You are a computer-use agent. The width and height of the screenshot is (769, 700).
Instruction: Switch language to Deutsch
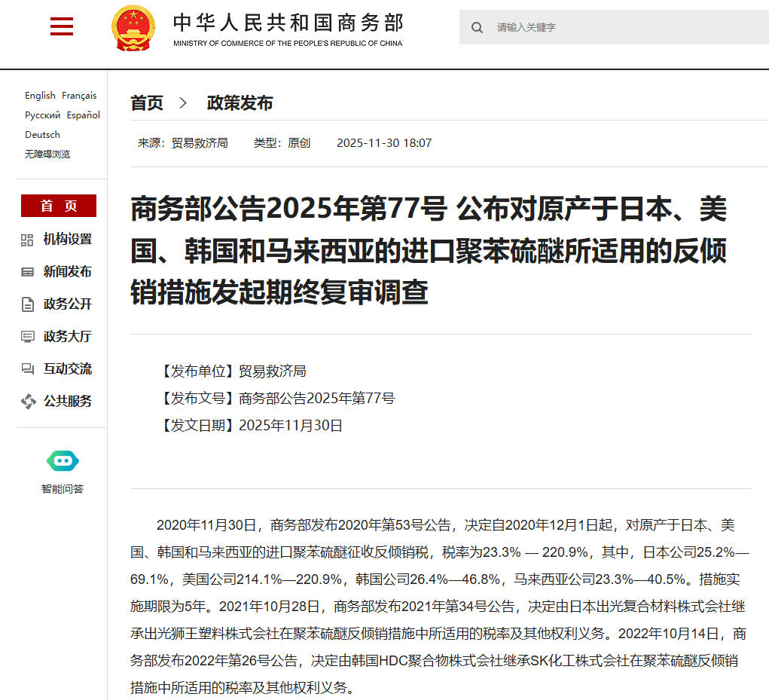click(x=42, y=135)
